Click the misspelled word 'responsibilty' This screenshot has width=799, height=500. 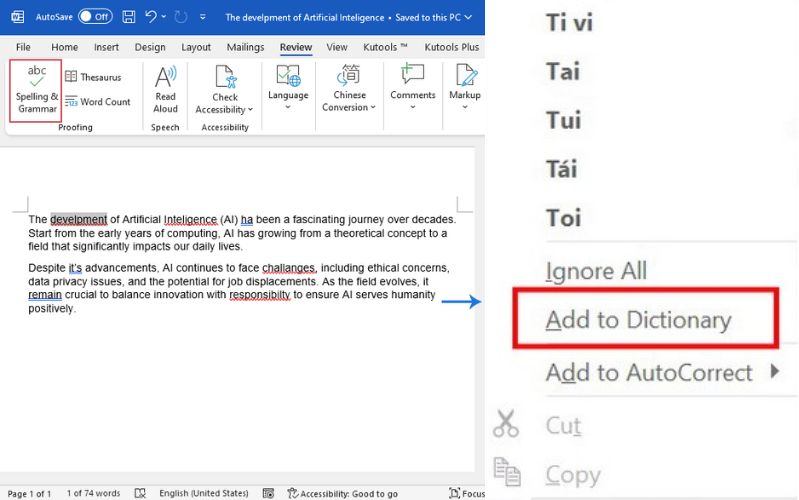259,295
